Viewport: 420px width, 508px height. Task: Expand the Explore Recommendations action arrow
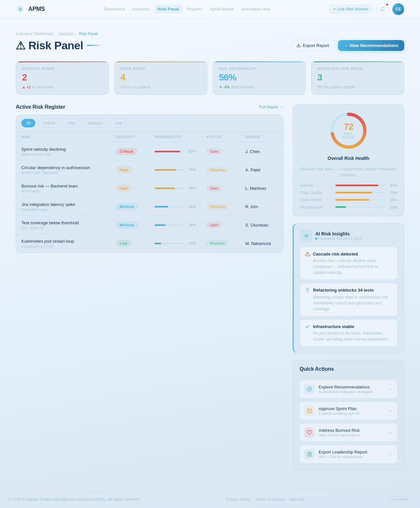[390, 389]
